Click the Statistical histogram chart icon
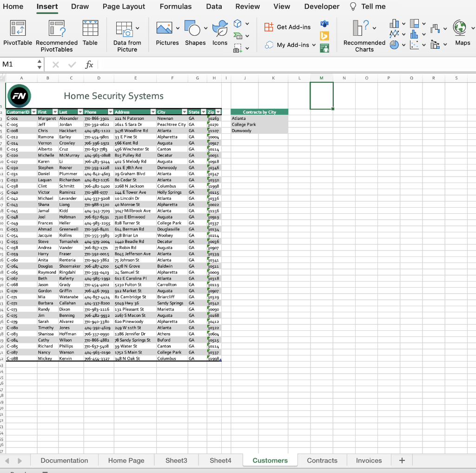Viewport: 476px width, 473px height. pos(414,34)
